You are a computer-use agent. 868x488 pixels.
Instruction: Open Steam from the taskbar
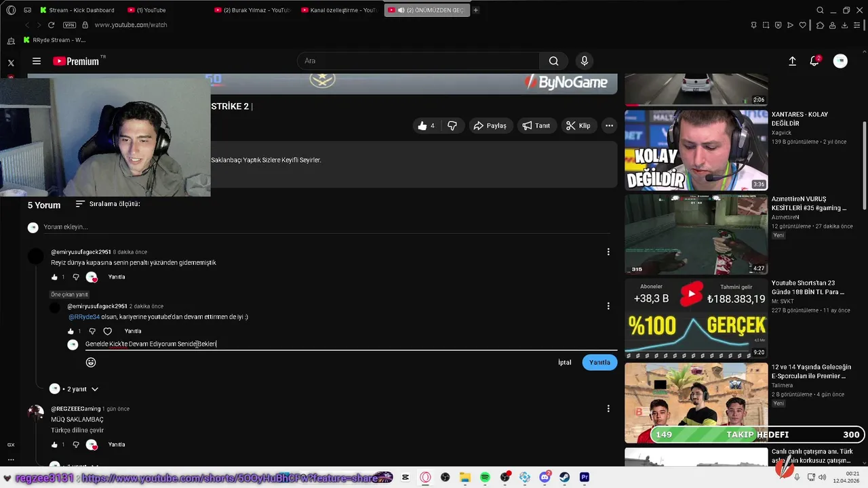(564, 477)
